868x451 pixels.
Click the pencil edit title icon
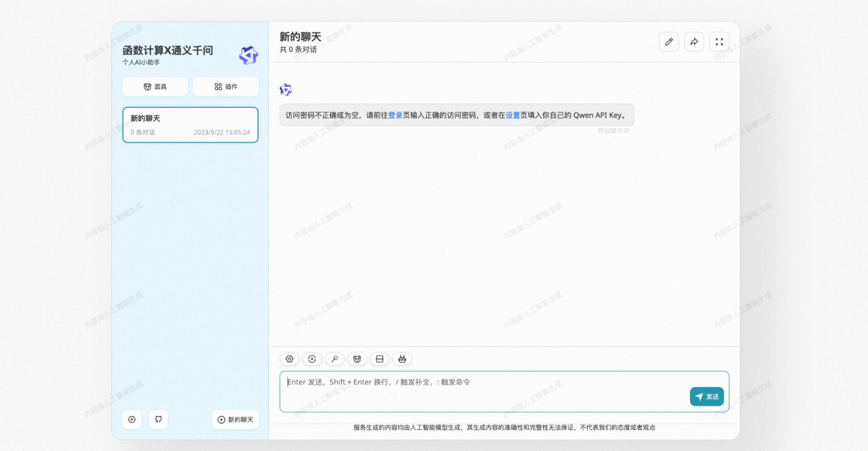pos(669,41)
